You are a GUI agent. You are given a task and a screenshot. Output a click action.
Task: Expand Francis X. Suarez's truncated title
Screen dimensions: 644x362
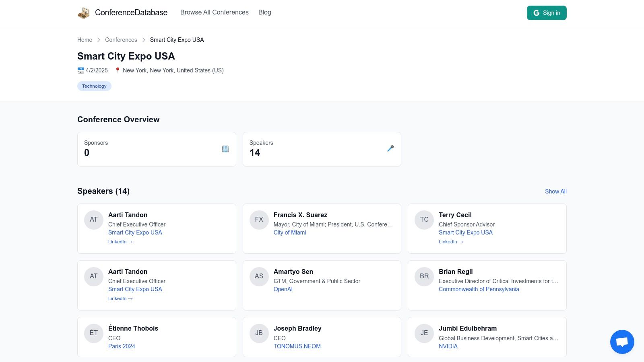click(x=333, y=224)
